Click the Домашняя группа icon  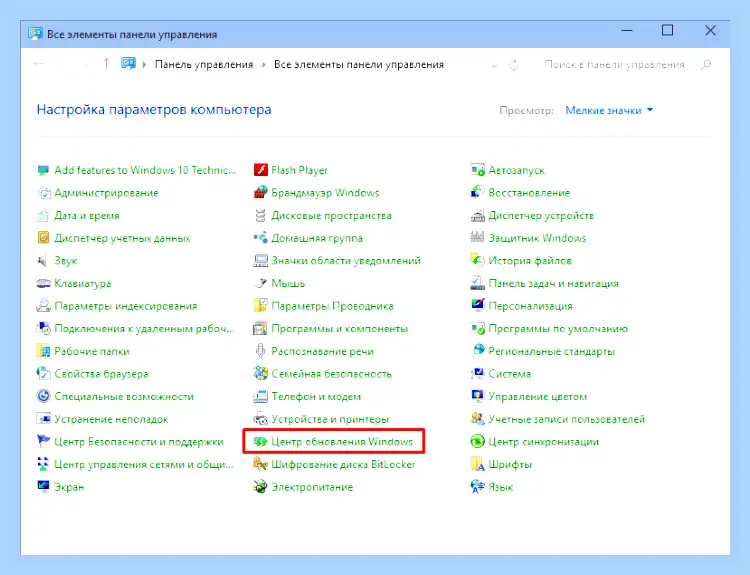click(260, 238)
